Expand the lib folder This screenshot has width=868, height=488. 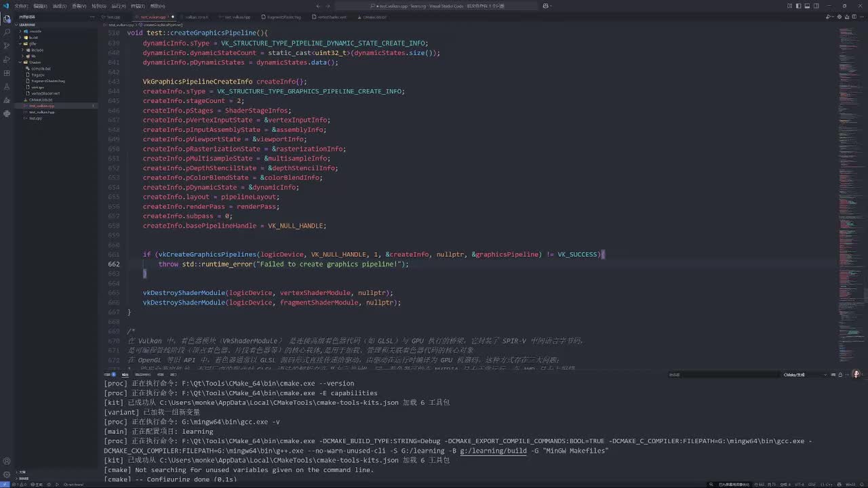[34, 56]
